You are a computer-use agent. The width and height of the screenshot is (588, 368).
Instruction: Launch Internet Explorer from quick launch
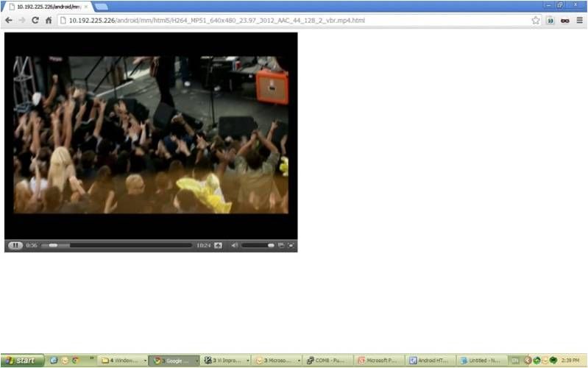tap(54, 360)
